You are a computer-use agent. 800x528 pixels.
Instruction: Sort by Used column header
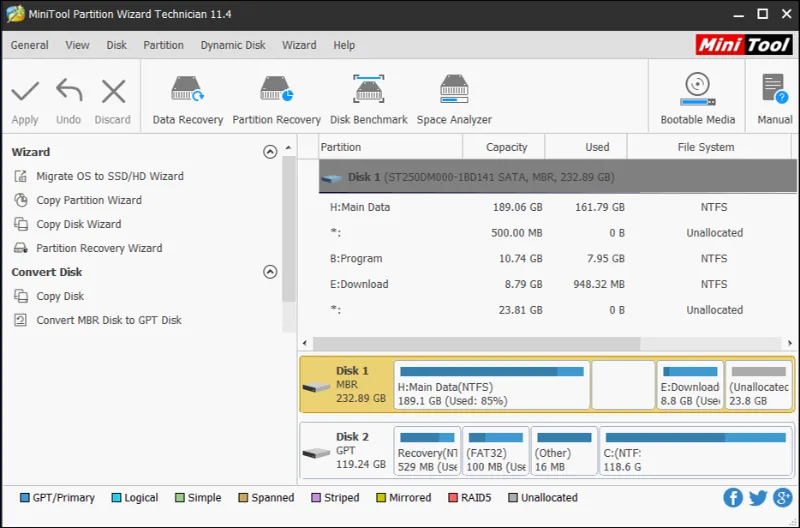586,147
